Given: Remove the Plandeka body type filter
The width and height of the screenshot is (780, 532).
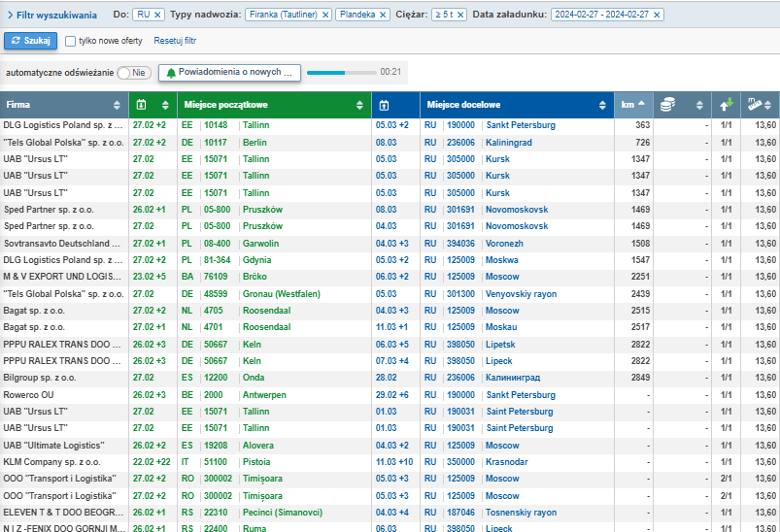Looking at the screenshot, I should point(383,15).
